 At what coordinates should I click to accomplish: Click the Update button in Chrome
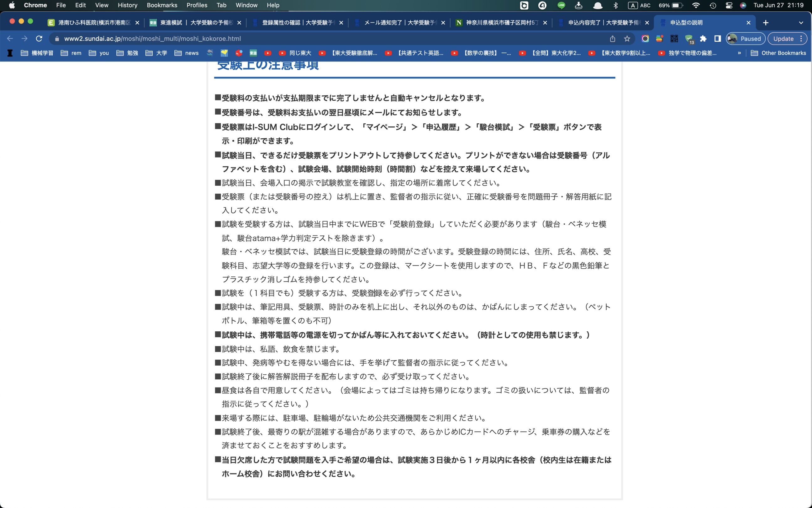point(783,39)
